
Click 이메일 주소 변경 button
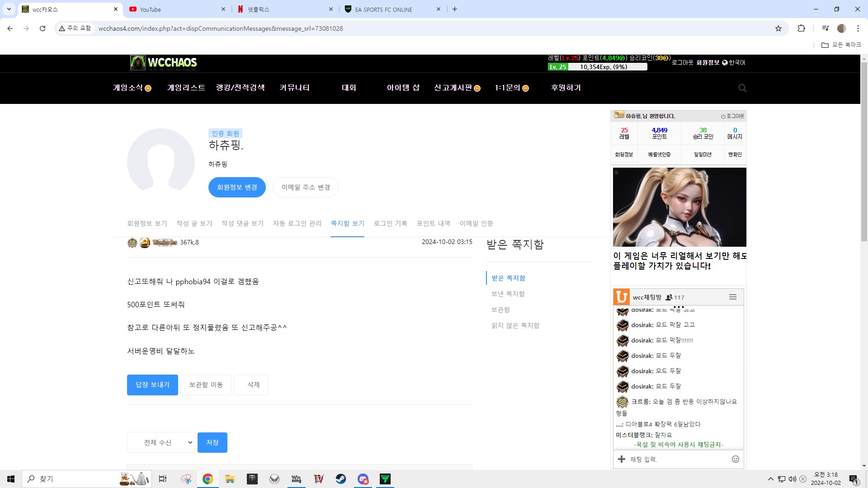pos(306,187)
